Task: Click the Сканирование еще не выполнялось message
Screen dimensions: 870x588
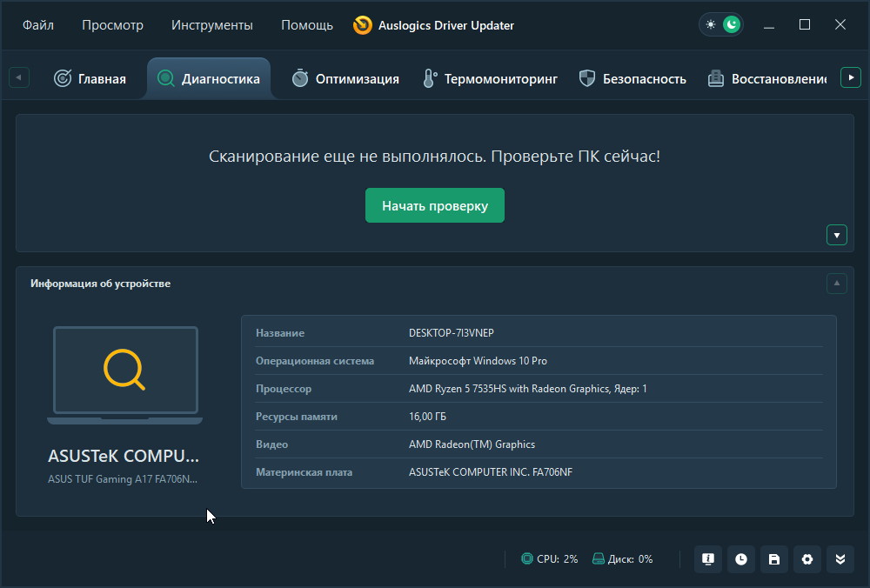Action: (434, 157)
